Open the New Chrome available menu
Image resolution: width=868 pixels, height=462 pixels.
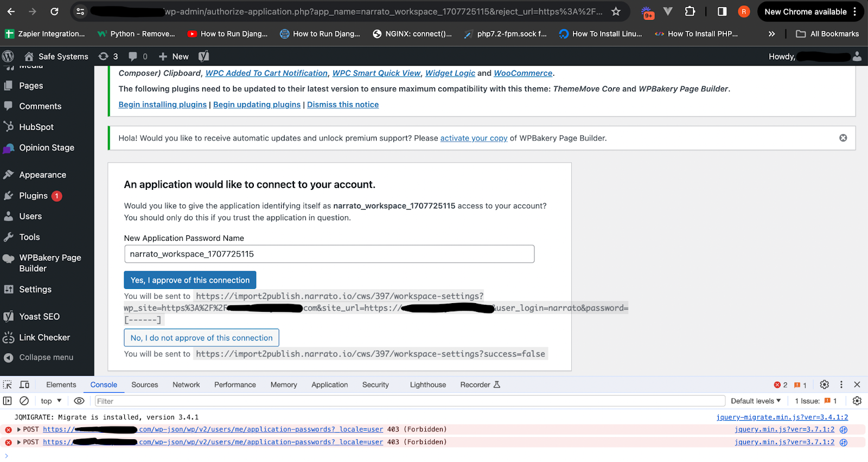click(810, 11)
